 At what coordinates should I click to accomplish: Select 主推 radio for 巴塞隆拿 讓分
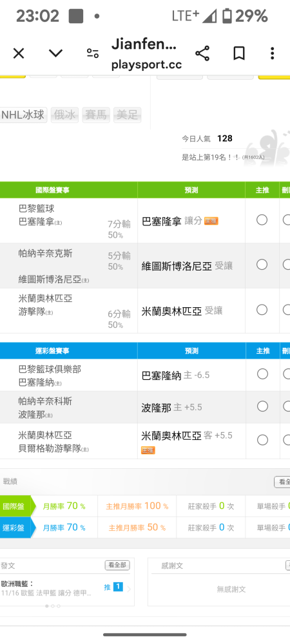pyautogui.click(x=262, y=220)
